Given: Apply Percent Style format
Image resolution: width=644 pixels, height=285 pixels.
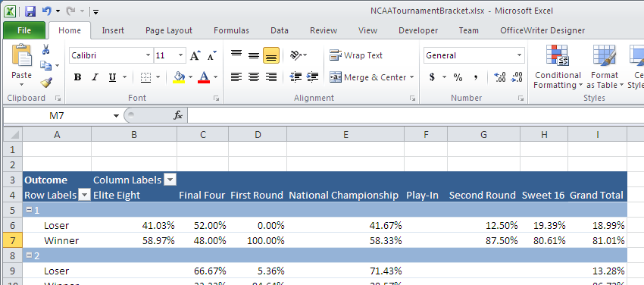Looking at the screenshot, I should (x=458, y=77).
